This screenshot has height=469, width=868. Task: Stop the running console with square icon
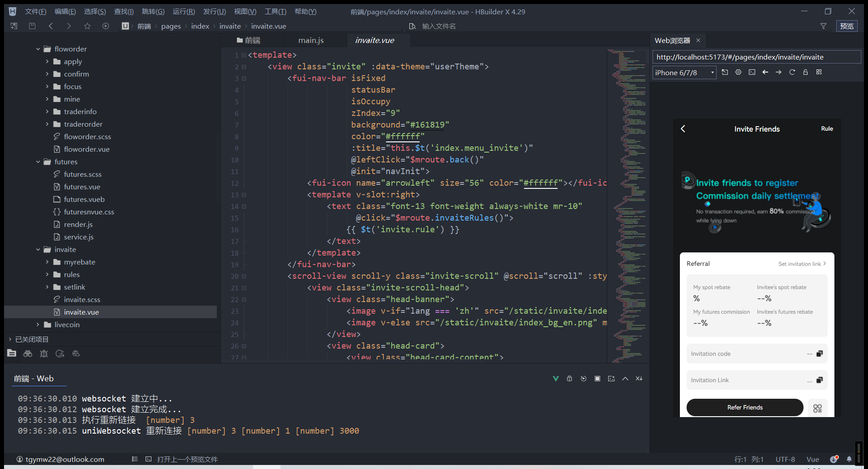(x=597, y=379)
